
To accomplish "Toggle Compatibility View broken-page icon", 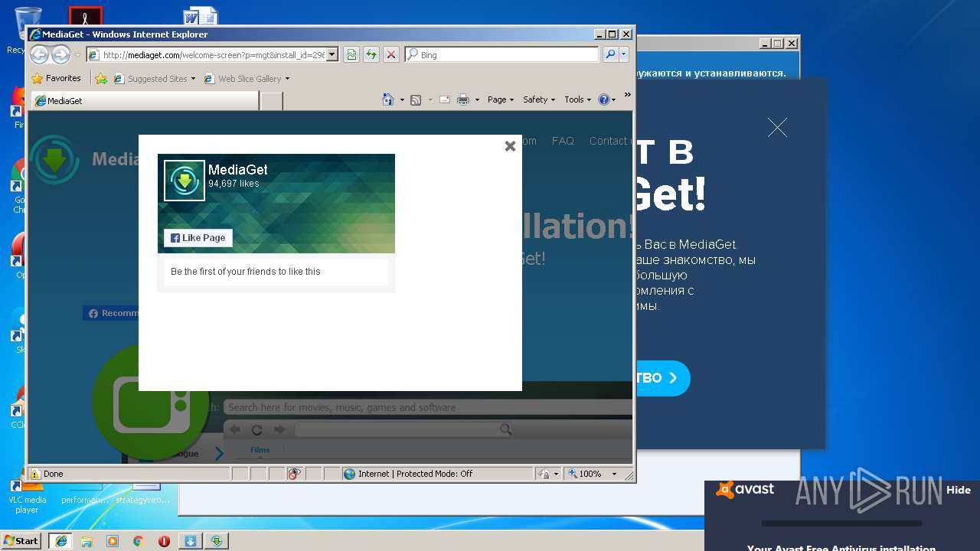I will pos(351,54).
